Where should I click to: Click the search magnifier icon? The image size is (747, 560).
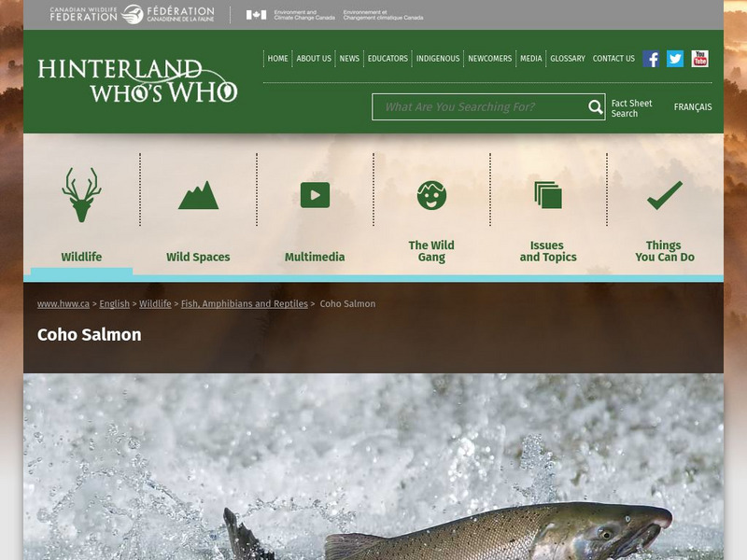[x=596, y=107]
